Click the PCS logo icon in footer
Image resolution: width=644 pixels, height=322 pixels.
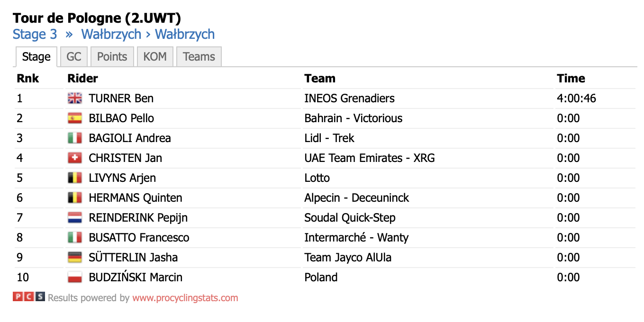coord(29,297)
